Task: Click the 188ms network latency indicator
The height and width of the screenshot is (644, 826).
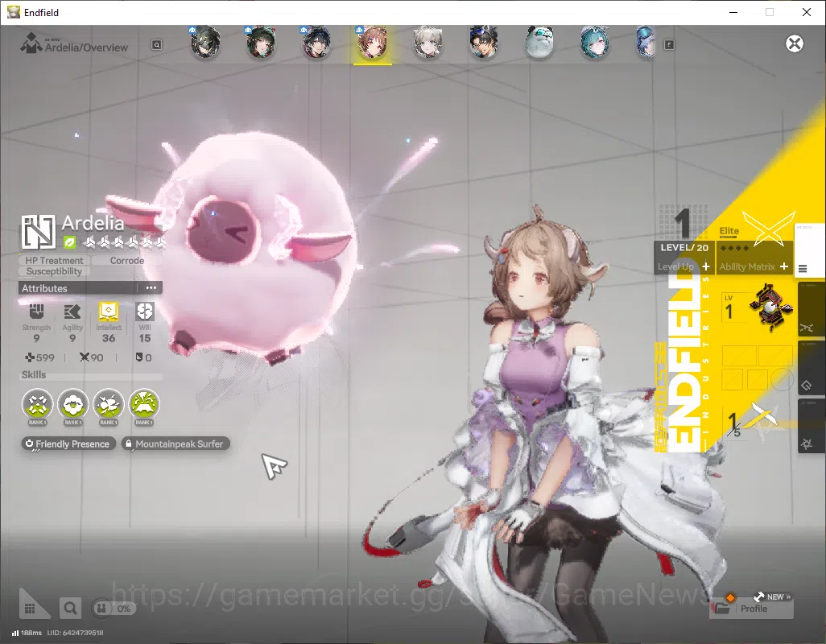Action: [x=27, y=633]
